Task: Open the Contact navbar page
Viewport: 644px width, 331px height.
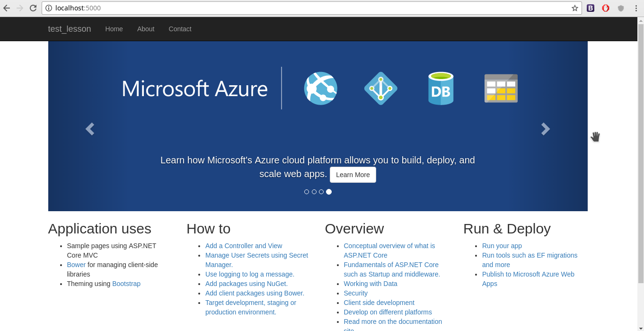Action: click(180, 29)
